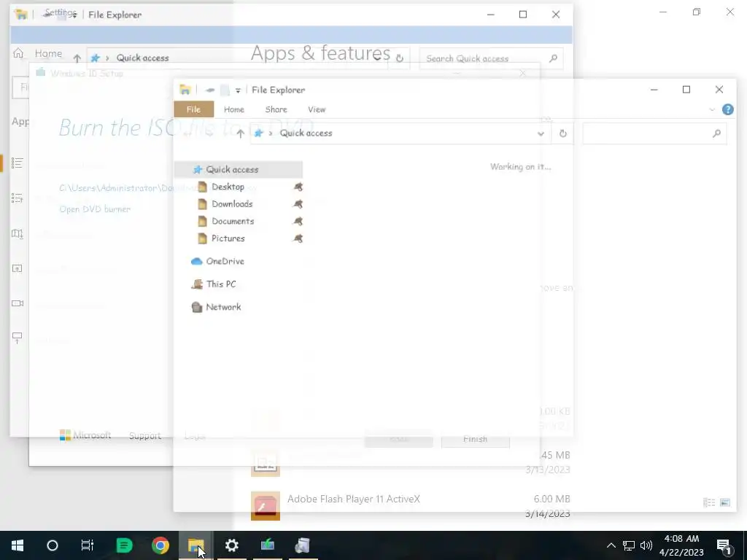The width and height of the screenshot is (747, 560).
Task: Expand the ribbon using the chevron beside Help
Action: point(712,109)
